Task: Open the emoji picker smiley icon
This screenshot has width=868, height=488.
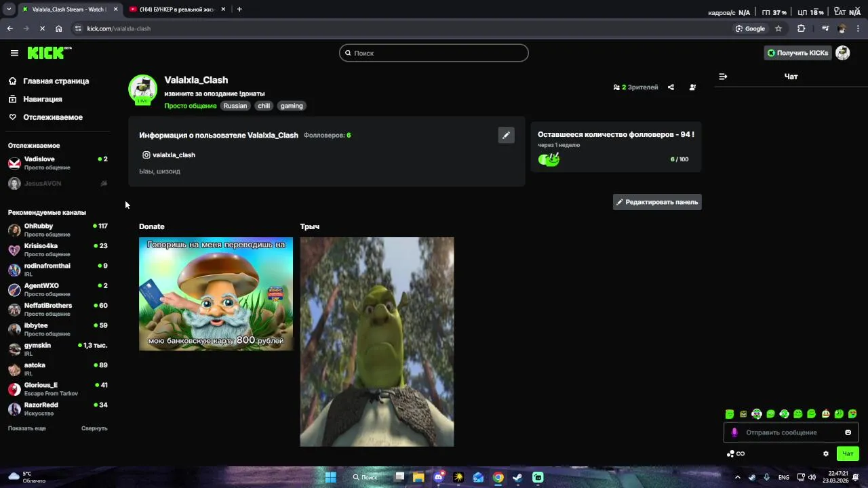Action: coord(848,432)
